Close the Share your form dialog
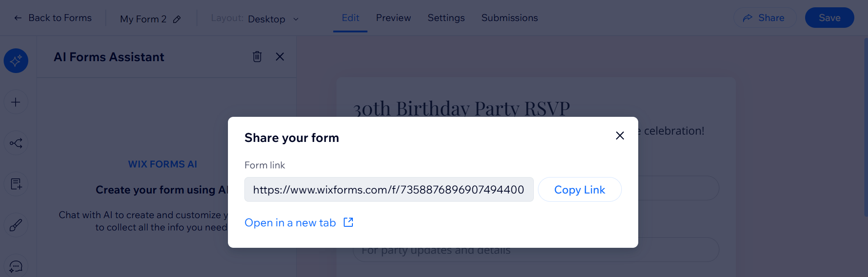This screenshot has height=277, width=868. click(x=620, y=136)
